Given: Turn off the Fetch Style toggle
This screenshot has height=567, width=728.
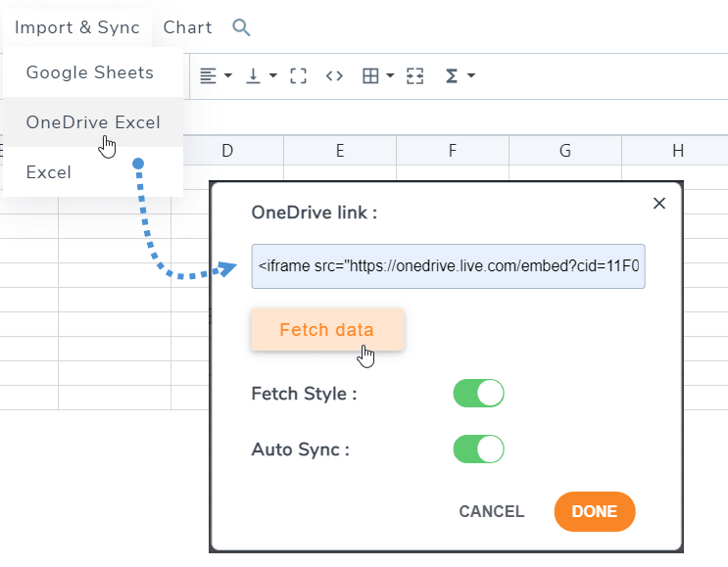Looking at the screenshot, I should (478, 394).
